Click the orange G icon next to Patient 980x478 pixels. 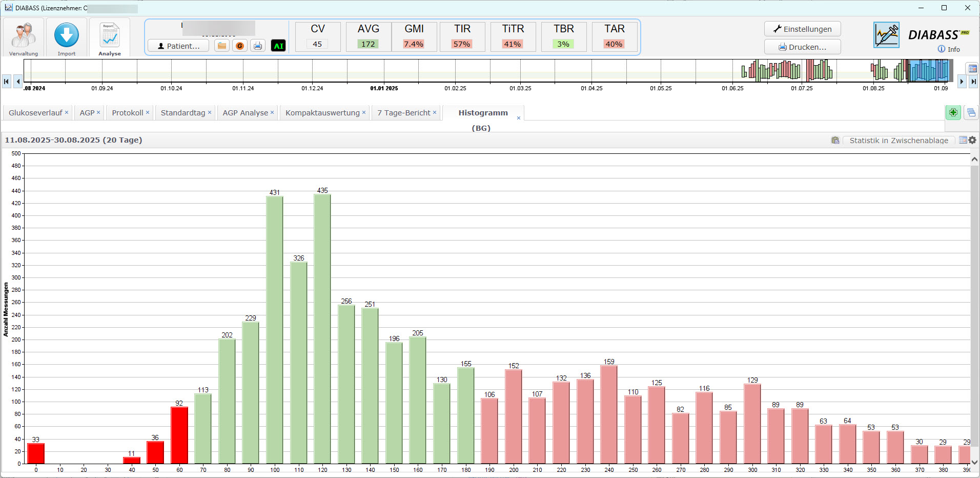(x=239, y=46)
